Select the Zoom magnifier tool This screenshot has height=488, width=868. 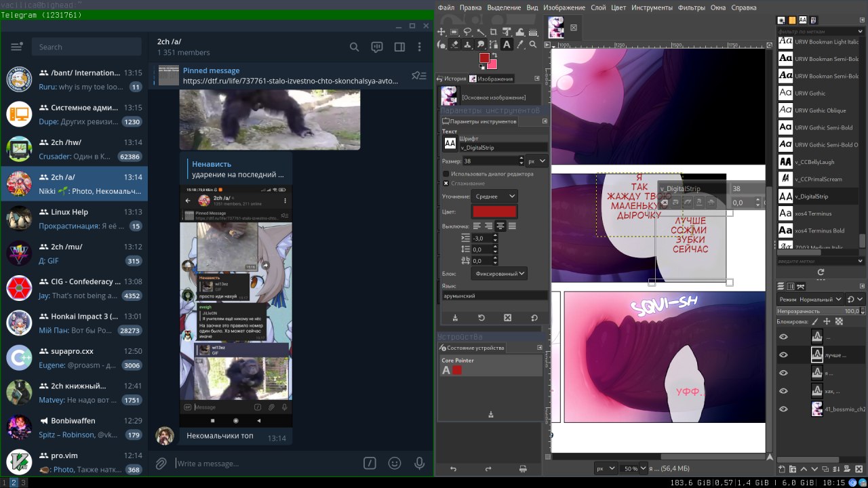click(533, 45)
